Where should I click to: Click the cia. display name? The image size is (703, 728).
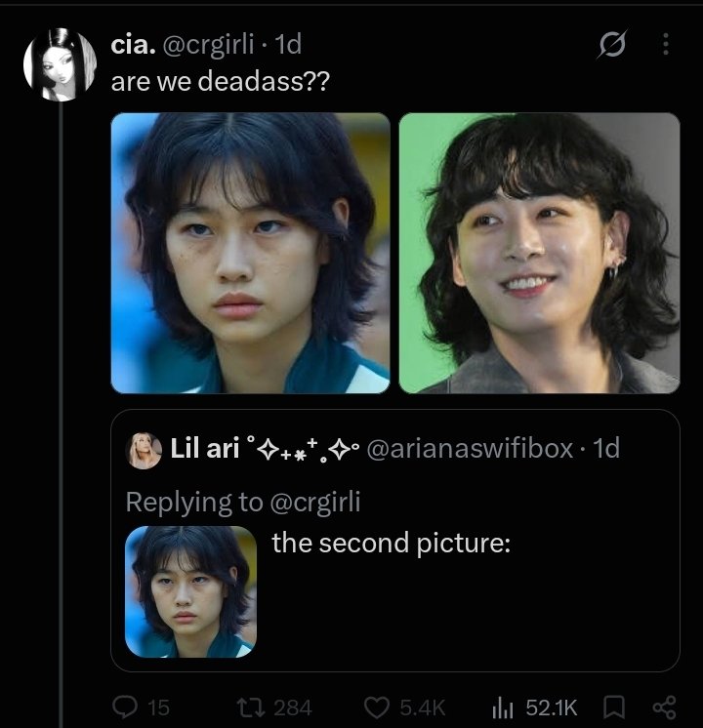pyautogui.click(x=134, y=45)
